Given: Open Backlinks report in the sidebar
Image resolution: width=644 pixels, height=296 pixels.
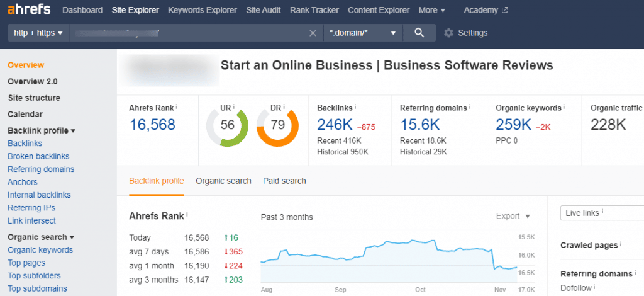Looking at the screenshot, I should point(25,144).
